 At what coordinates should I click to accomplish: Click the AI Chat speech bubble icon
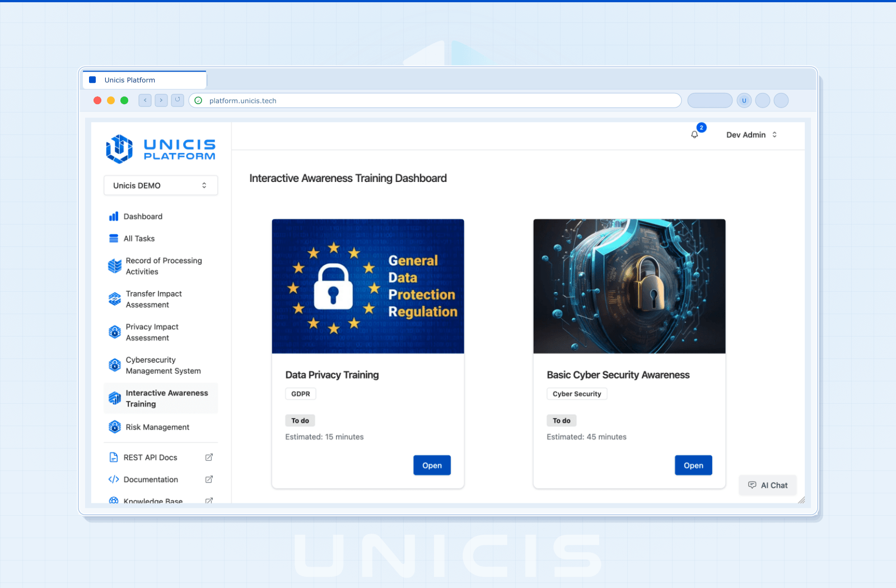click(x=752, y=485)
